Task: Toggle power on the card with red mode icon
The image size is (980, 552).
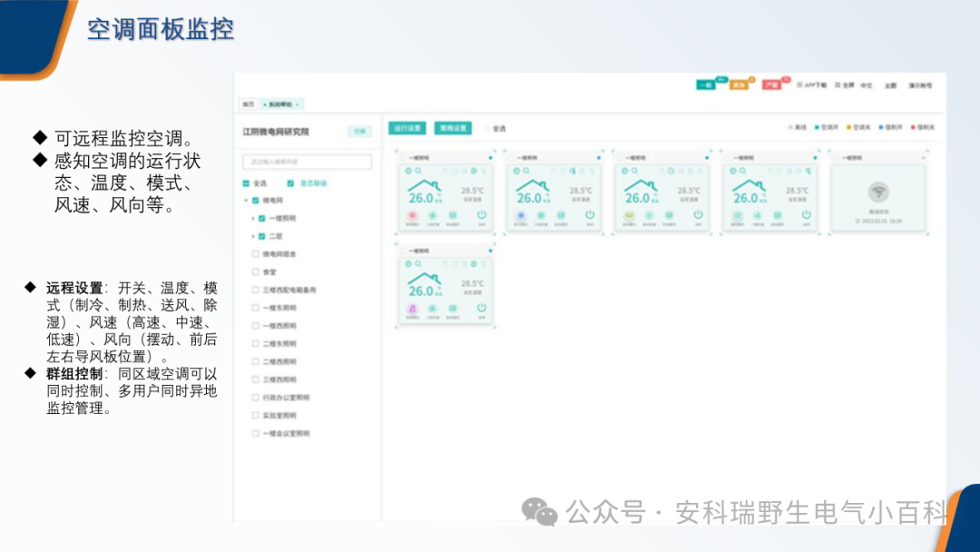Action: point(481,214)
